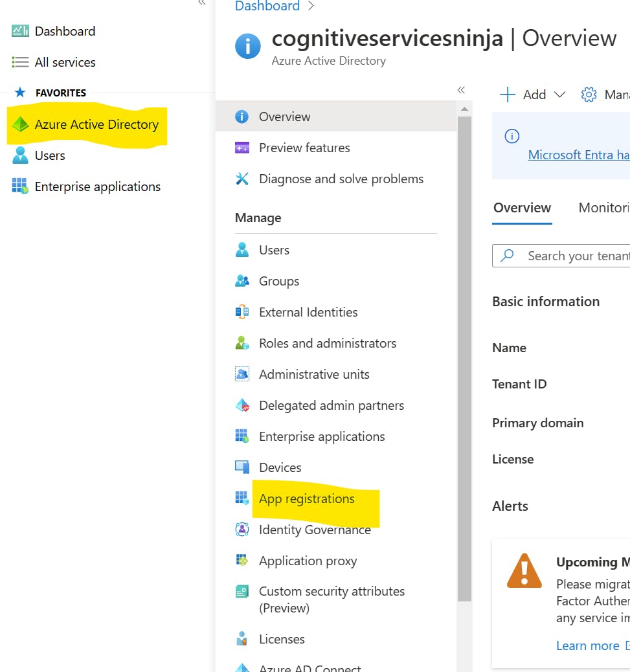Screen dimensions: 630x672
Task: Click the Users person icon in favorites
Action: (x=20, y=155)
